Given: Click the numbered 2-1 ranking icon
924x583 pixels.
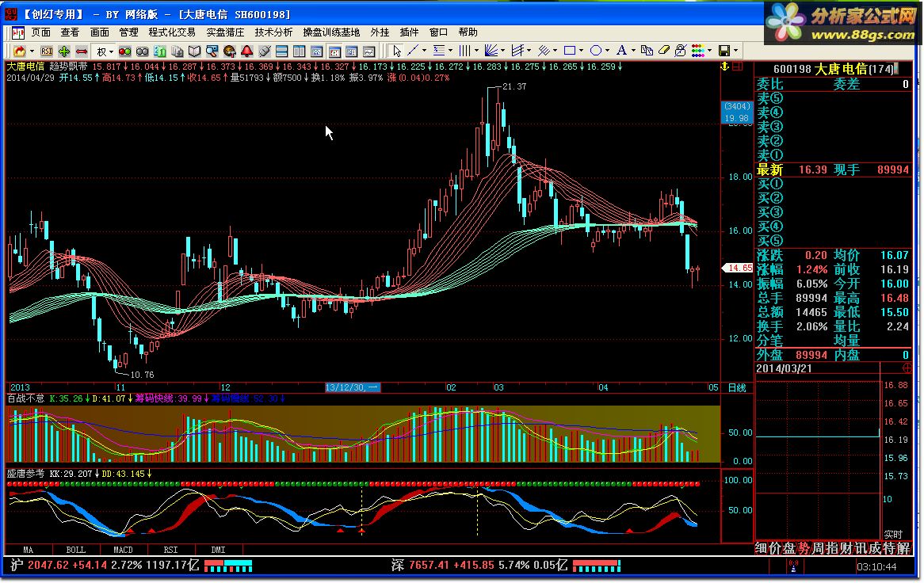Looking at the screenshot, I should click(160, 51).
